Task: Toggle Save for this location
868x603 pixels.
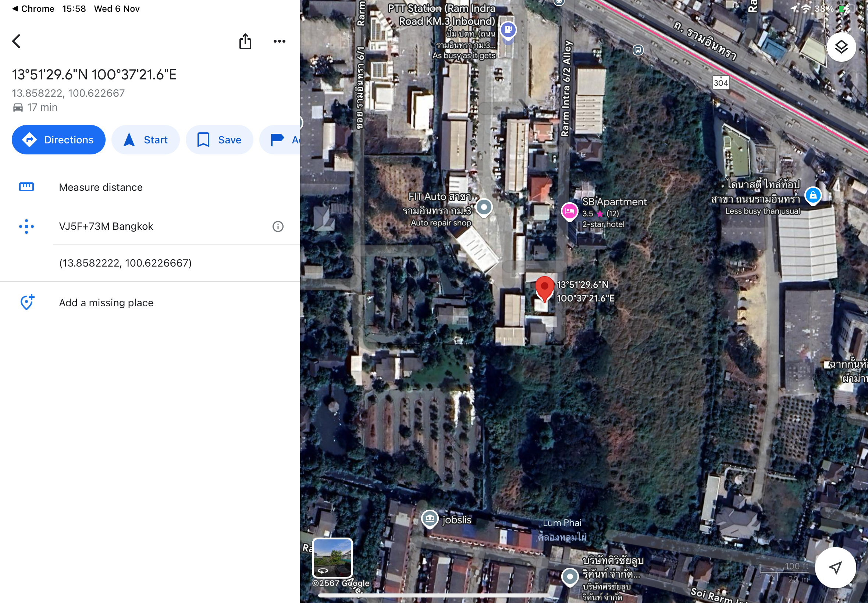Action: 219,140
